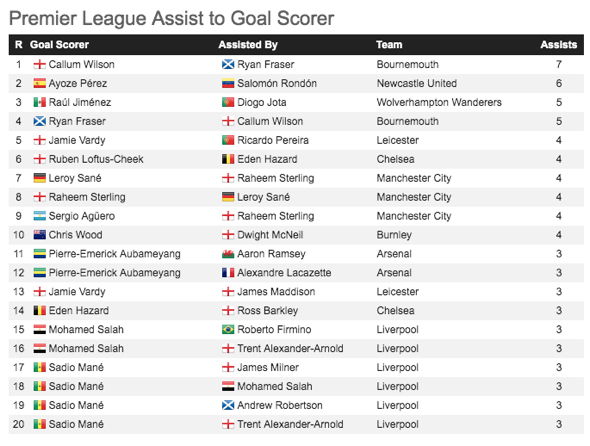Select Dwight McNeil in Assisted By column

tap(270, 235)
